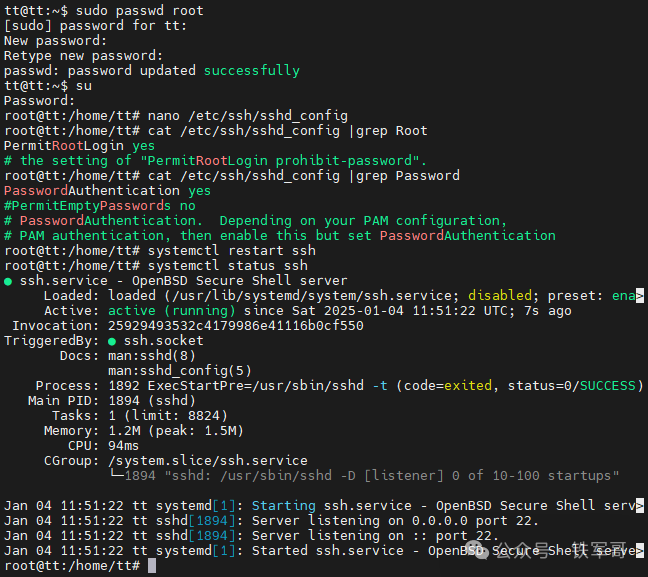Click the "Started ssh.service" log line
This screenshot has width=648, height=577.
coord(324,551)
